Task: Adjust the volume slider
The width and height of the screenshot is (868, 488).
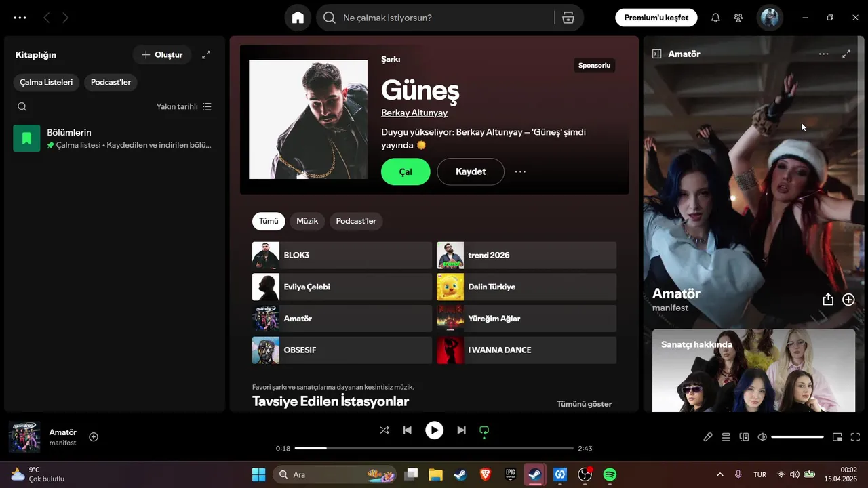Action: (x=797, y=437)
